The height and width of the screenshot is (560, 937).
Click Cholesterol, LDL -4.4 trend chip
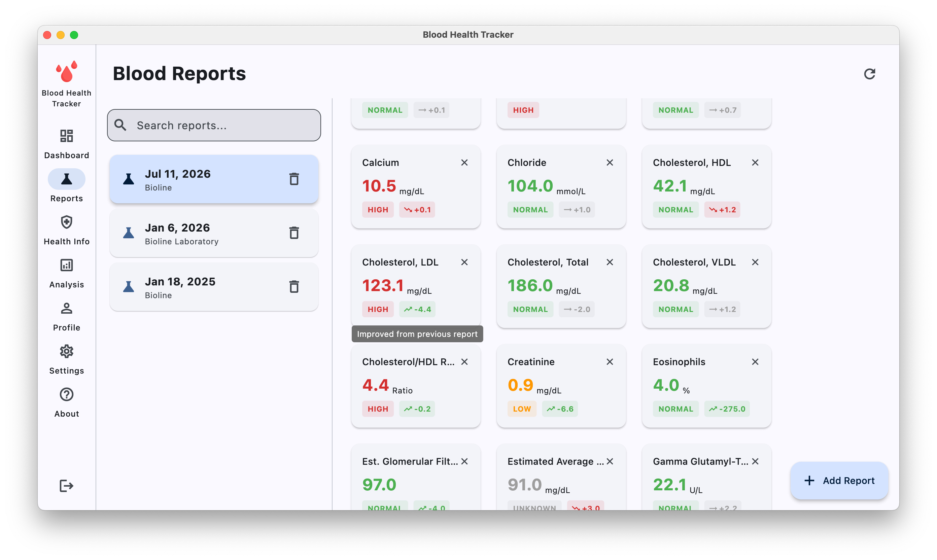coord(417,309)
